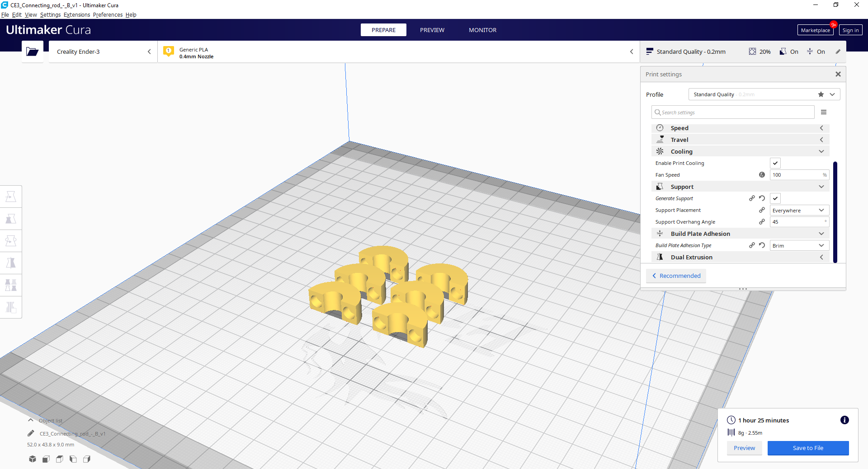Switch to the MONITOR stage tab
The width and height of the screenshot is (868, 469).
tap(482, 30)
